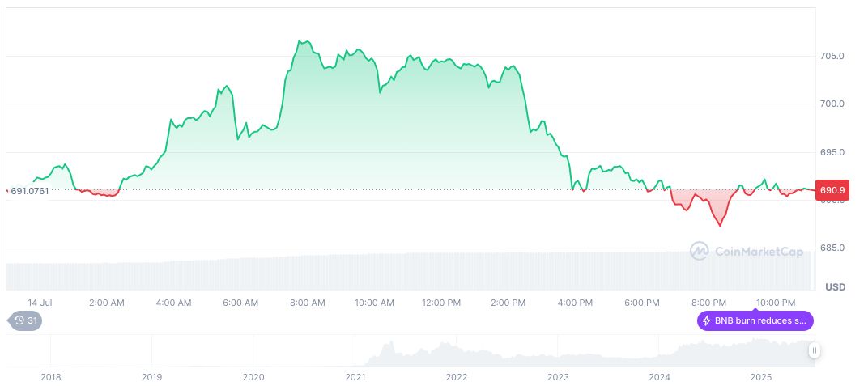Click the CoinMarketCap watermark text
Viewport: 868px width, 386px height.
pyautogui.click(x=759, y=252)
